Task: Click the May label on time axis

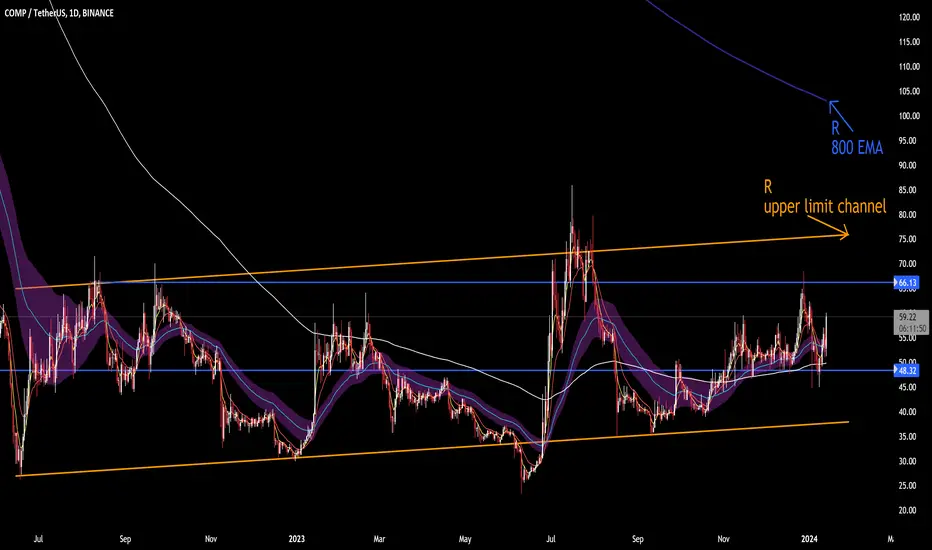Action: coord(465,539)
